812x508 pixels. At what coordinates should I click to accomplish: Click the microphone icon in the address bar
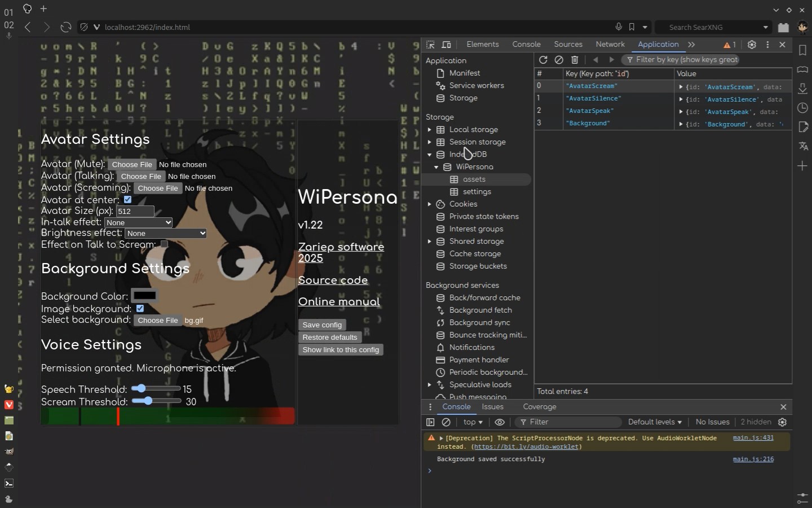tap(619, 27)
